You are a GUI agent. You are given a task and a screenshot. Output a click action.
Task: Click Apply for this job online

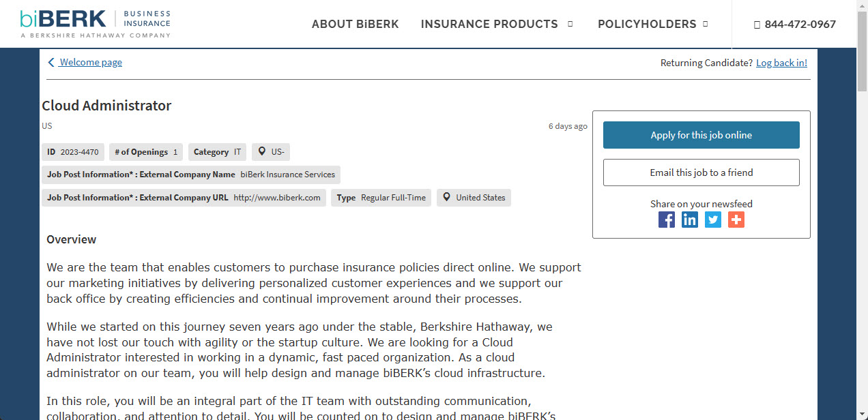click(701, 135)
